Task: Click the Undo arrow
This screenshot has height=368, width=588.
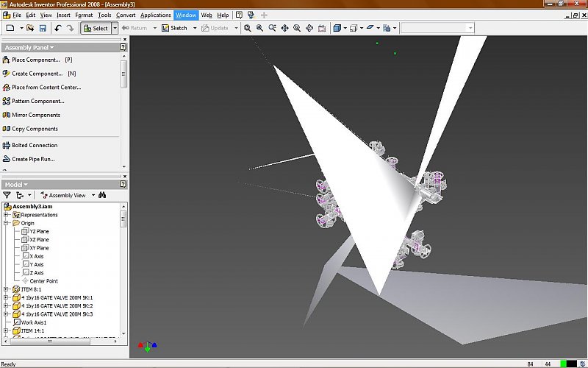Action: click(58, 28)
